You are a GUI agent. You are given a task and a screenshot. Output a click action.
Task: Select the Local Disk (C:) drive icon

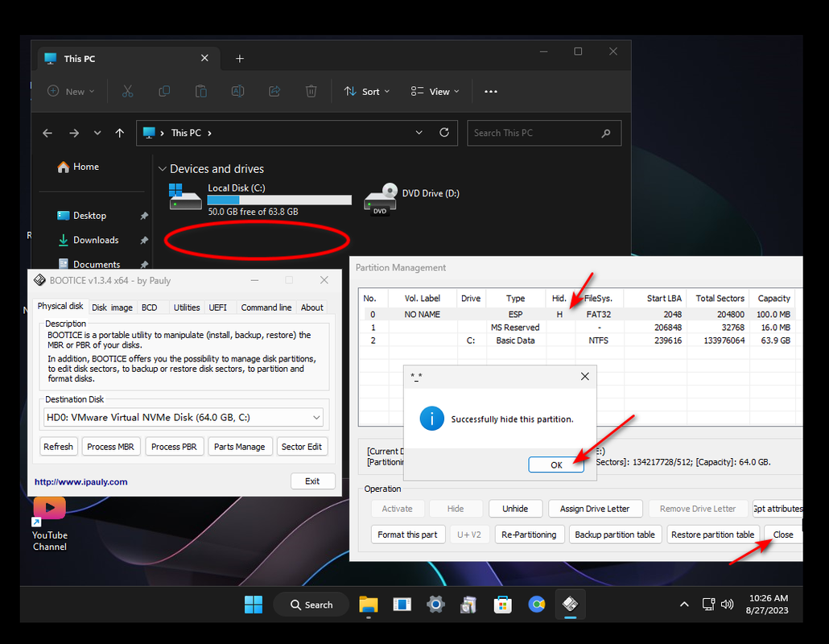click(x=185, y=197)
